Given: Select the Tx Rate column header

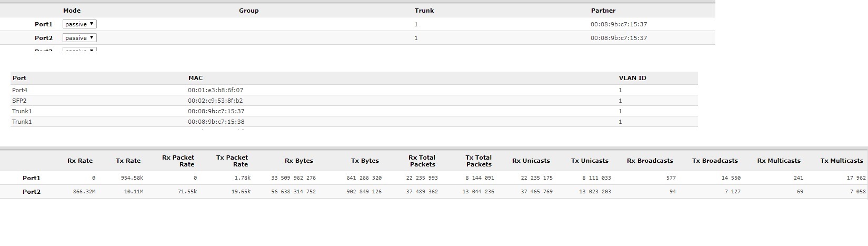Looking at the screenshot, I should click(x=128, y=161).
